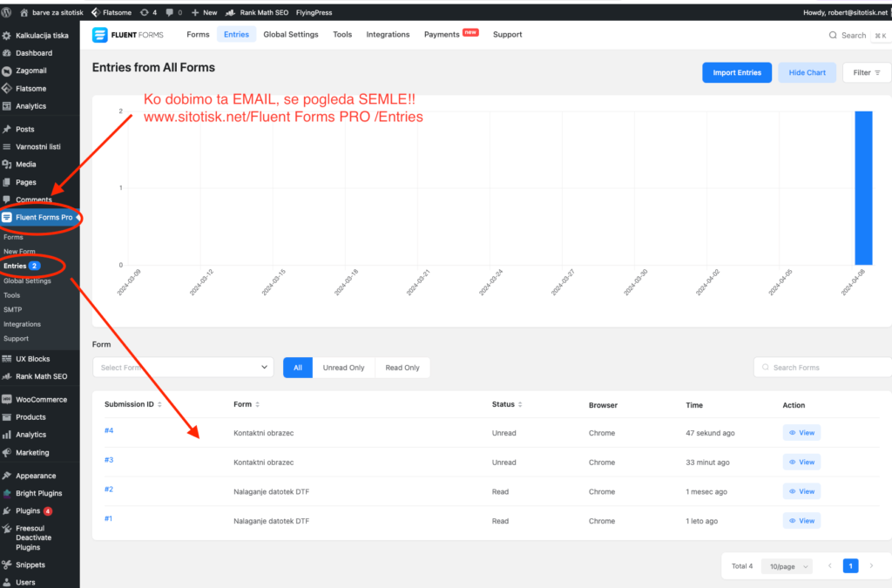
Task: Open Zagomail sidebar item
Action: (40, 71)
